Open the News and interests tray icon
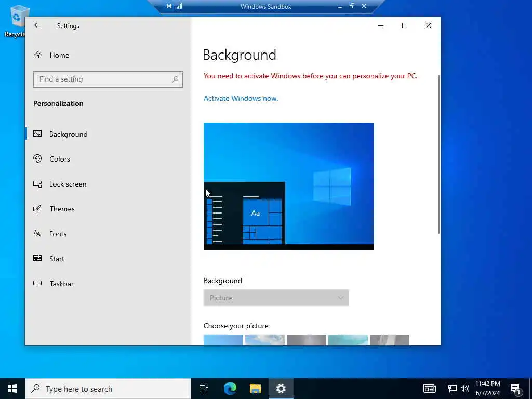Screen dimensions: 532x399 coord(430,389)
